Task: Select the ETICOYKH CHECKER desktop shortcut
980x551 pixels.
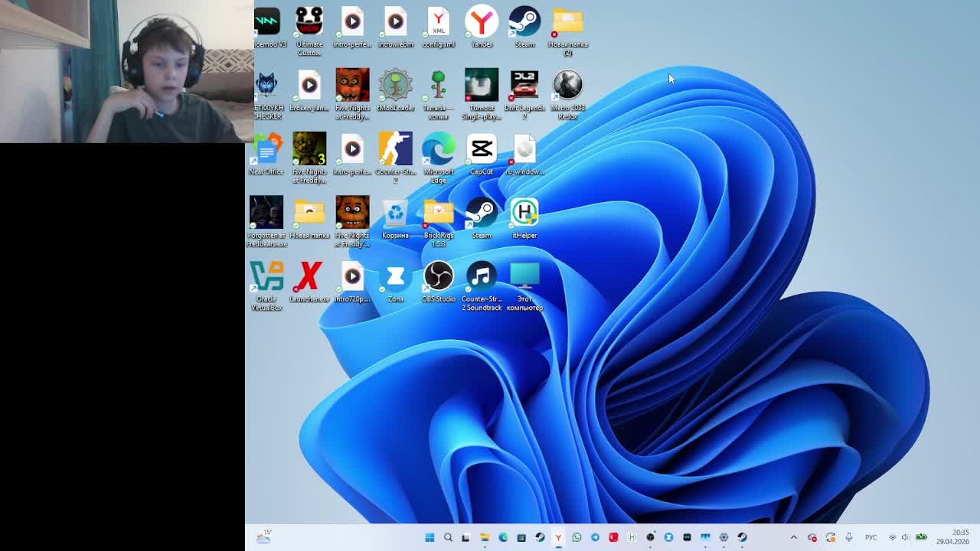Action: point(266,95)
